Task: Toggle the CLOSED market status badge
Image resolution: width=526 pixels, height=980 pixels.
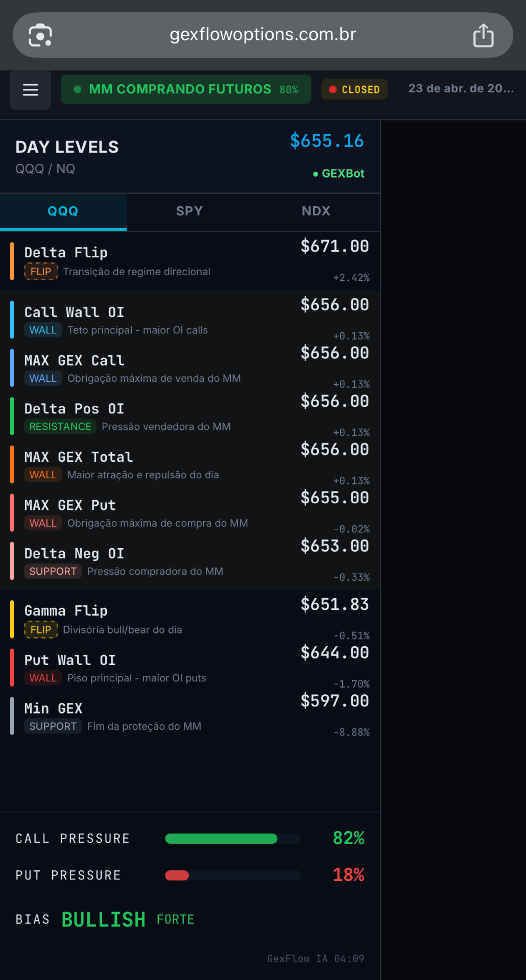Action: pyautogui.click(x=354, y=89)
